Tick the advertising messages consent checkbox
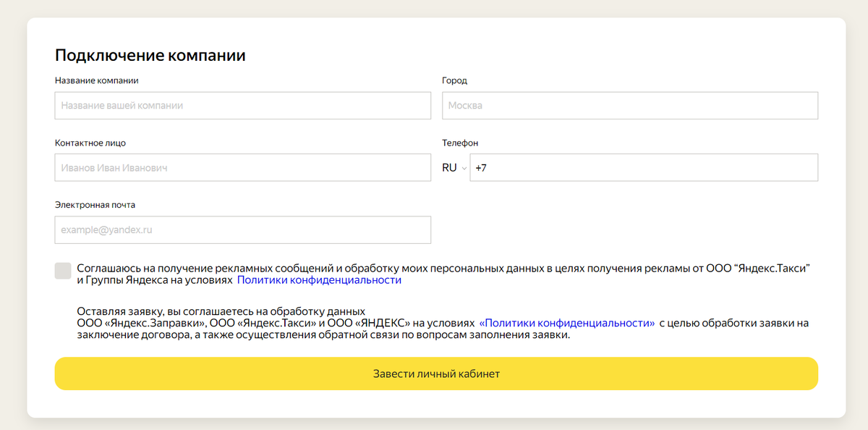Viewport: 868px width, 430px height. pyautogui.click(x=63, y=271)
